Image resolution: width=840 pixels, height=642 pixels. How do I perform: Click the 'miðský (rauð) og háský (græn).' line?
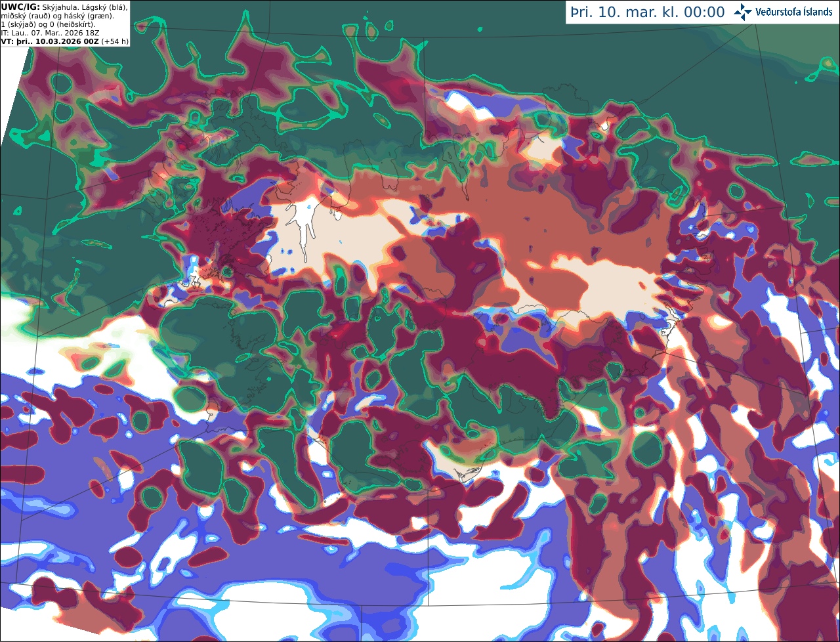pos(57,15)
